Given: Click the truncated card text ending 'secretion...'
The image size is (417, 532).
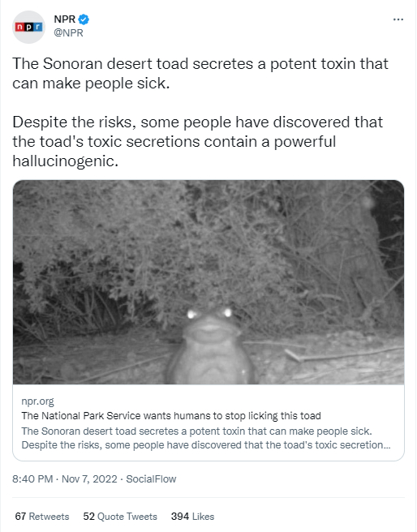Looking at the screenshot, I should click(206, 444).
